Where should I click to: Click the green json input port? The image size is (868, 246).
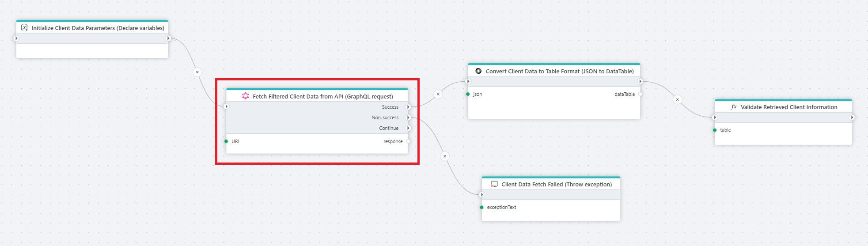coord(468,94)
